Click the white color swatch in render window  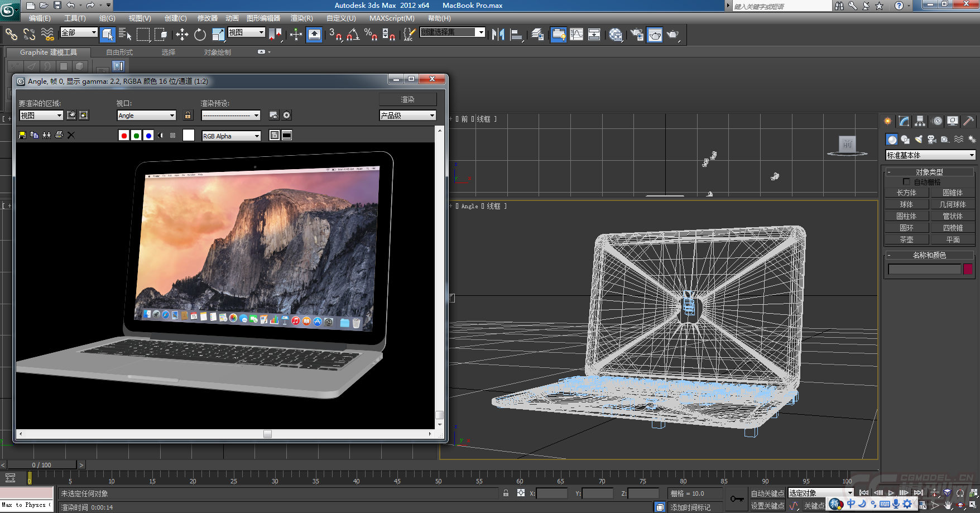189,135
